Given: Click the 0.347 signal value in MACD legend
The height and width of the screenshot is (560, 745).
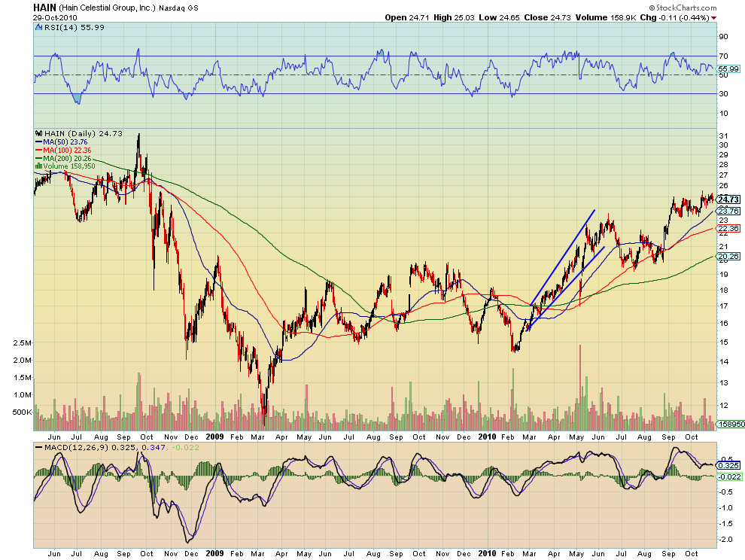Looking at the screenshot, I should pos(154,448).
